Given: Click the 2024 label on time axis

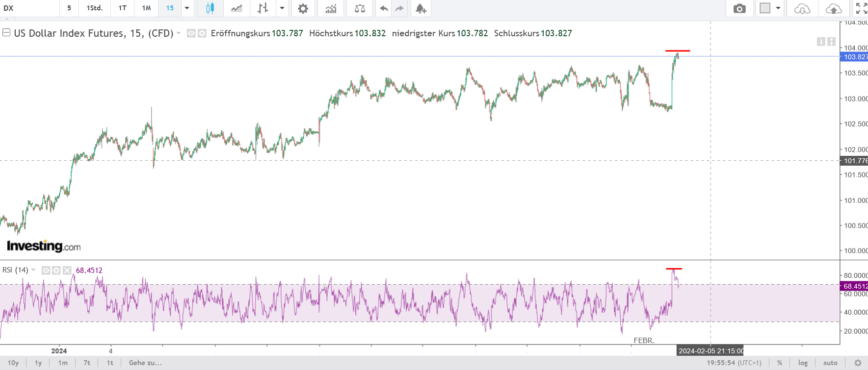Looking at the screenshot, I should 59,351.
